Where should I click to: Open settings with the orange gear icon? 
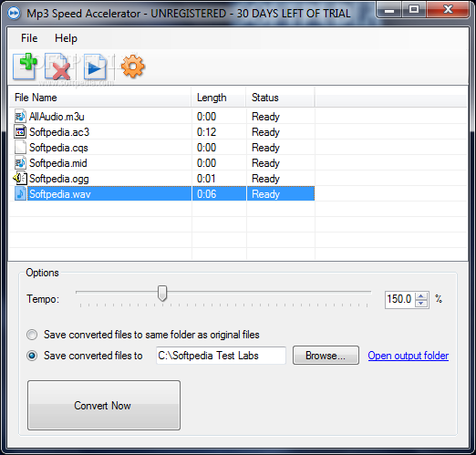pyautogui.click(x=133, y=67)
